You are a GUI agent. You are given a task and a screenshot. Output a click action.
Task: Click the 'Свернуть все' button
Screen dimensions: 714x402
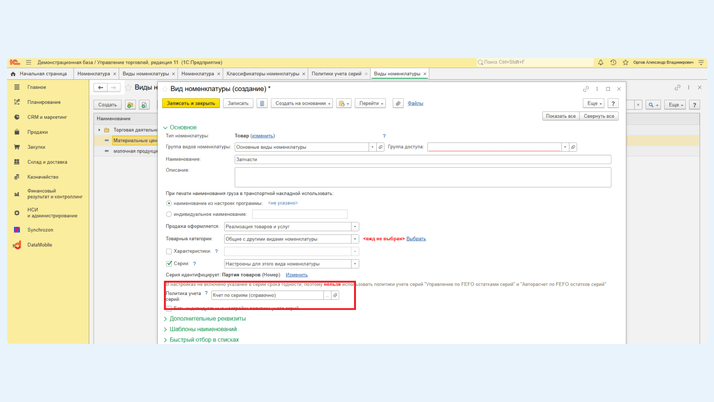point(599,116)
